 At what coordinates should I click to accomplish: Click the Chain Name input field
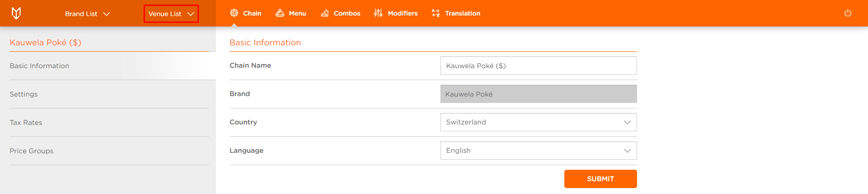(538, 65)
